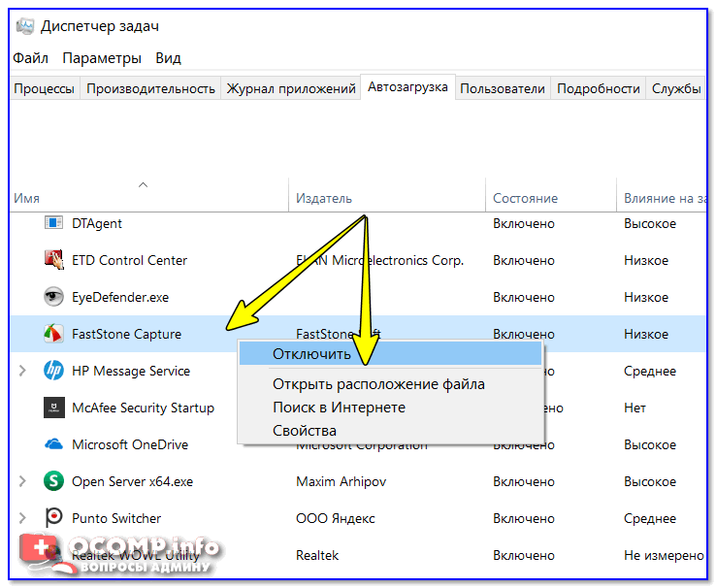Switch to the Подробности tab
Screen dimensions: 716x588
pyautogui.click(x=599, y=88)
